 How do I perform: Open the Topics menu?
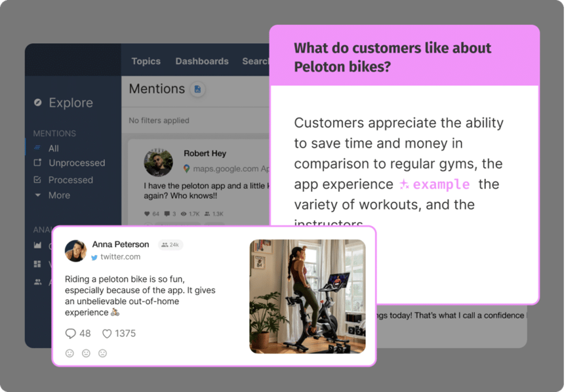pyautogui.click(x=146, y=61)
